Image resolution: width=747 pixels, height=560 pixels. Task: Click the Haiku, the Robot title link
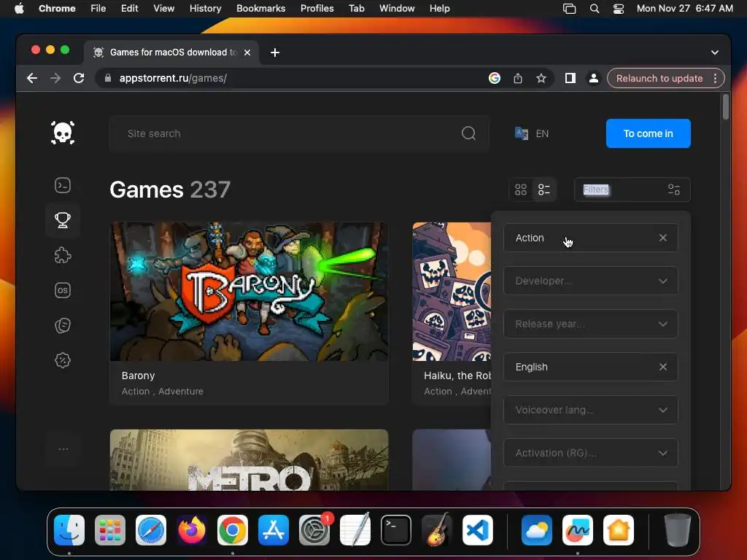coord(457,376)
